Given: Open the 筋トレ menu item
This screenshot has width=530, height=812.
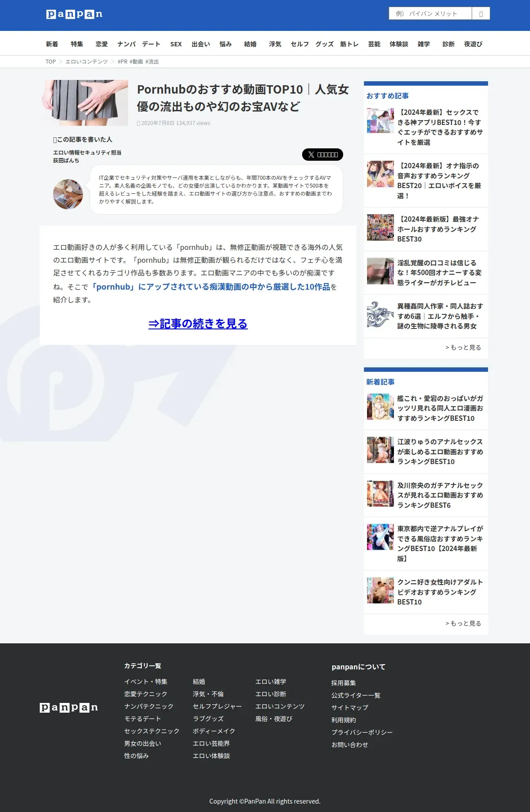Looking at the screenshot, I should tap(349, 44).
